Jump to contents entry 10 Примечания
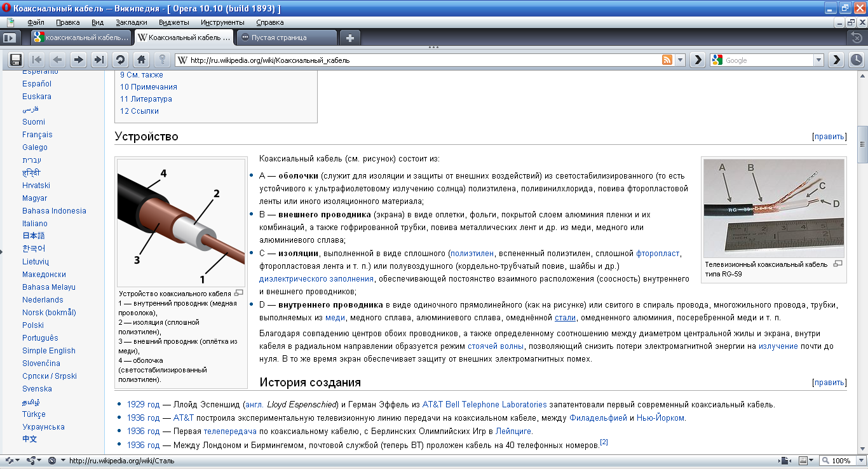Image resolution: width=868 pixels, height=469 pixels. coord(149,87)
